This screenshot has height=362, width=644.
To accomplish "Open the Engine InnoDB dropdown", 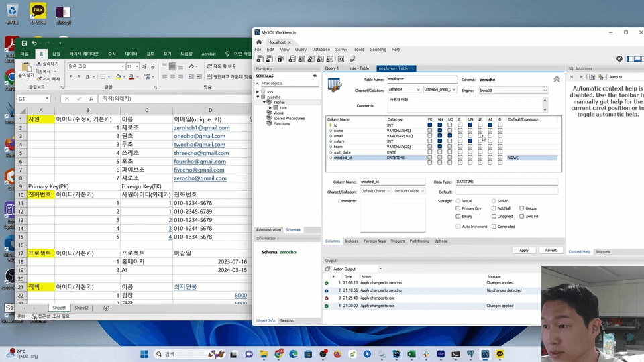I will coord(513,90).
